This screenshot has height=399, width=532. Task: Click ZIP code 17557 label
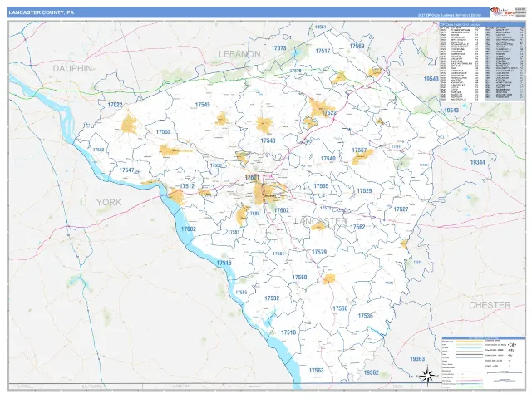[x=359, y=150]
